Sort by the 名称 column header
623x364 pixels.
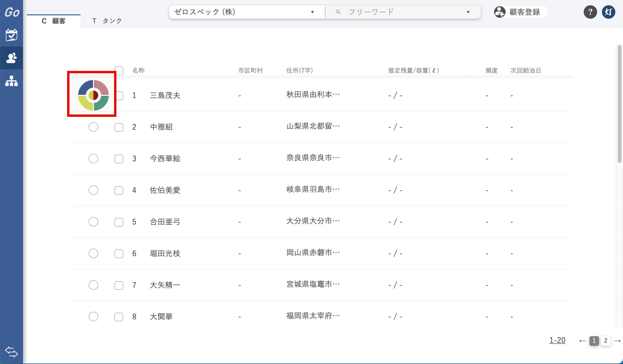[138, 70]
